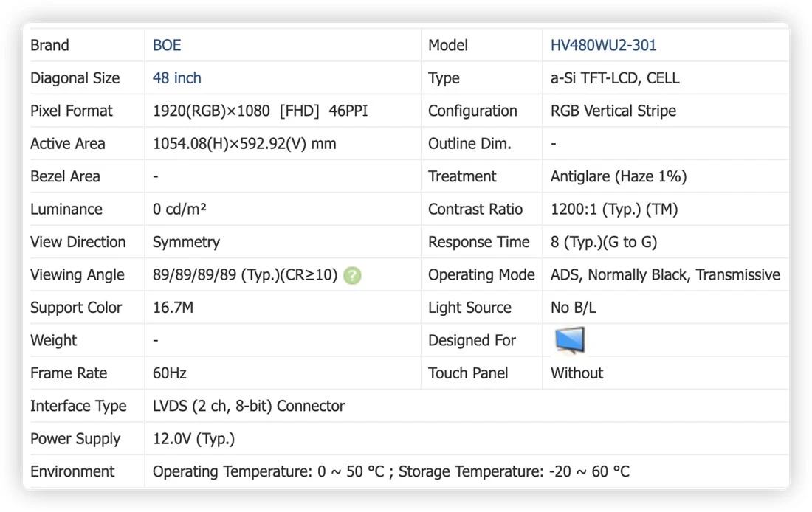Screen dimensions: 812x512
Task: Select the 'Symmetry' view direction value
Action: pyautogui.click(x=187, y=242)
